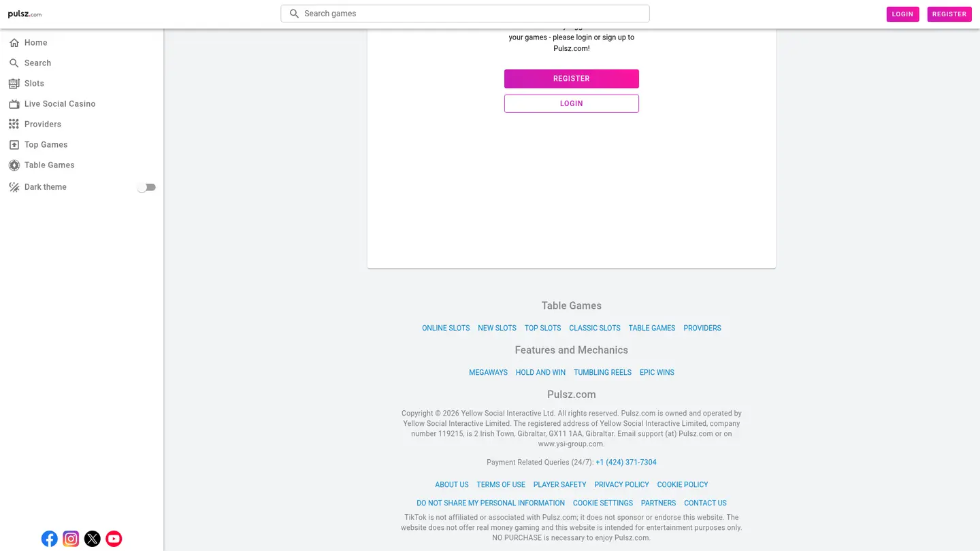Image resolution: width=980 pixels, height=551 pixels.
Task: Click the magnifier icon in search bar
Action: pos(294,14)
